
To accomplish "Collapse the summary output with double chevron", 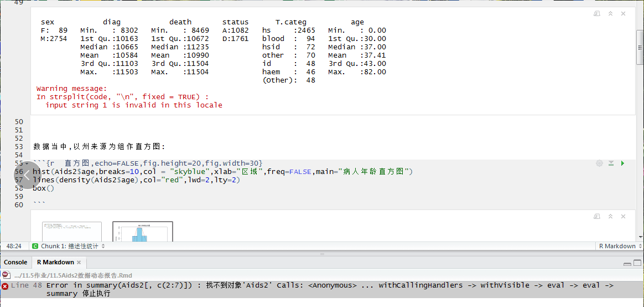I will pyautogui.click(x=610, y=14).
